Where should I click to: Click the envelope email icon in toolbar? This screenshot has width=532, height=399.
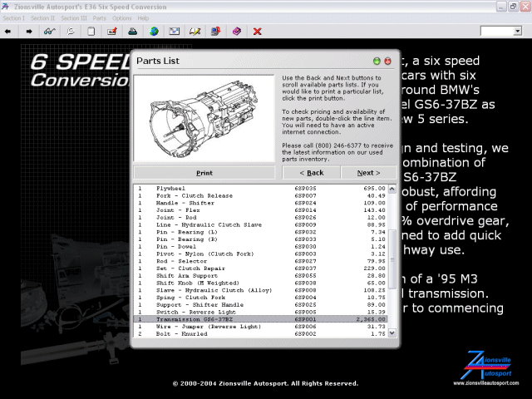tap(175, 32)
